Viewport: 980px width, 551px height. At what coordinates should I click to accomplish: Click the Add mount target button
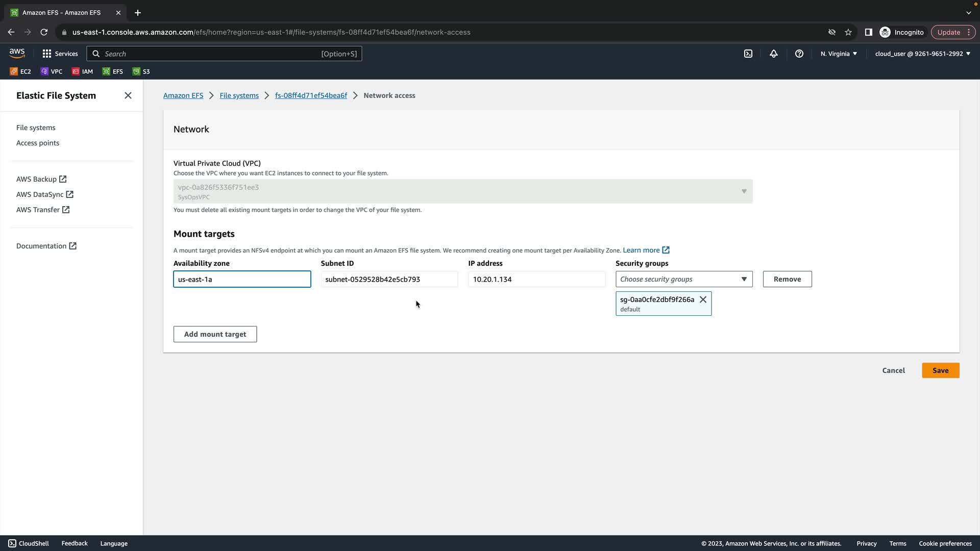click(x=215, y=334)
